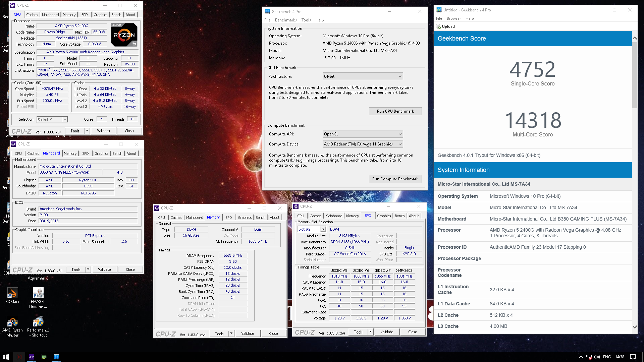Screen dimensions: 644x362
Task: Click the Geekbench 4 Pro title bar icon
Action: point(267,11)
